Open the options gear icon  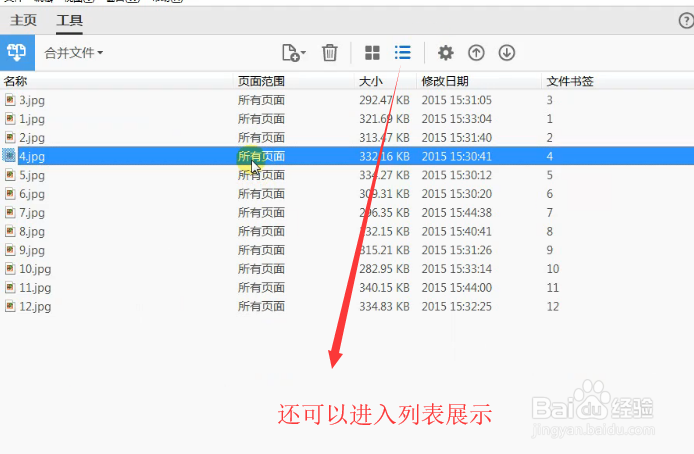(446, 53)
